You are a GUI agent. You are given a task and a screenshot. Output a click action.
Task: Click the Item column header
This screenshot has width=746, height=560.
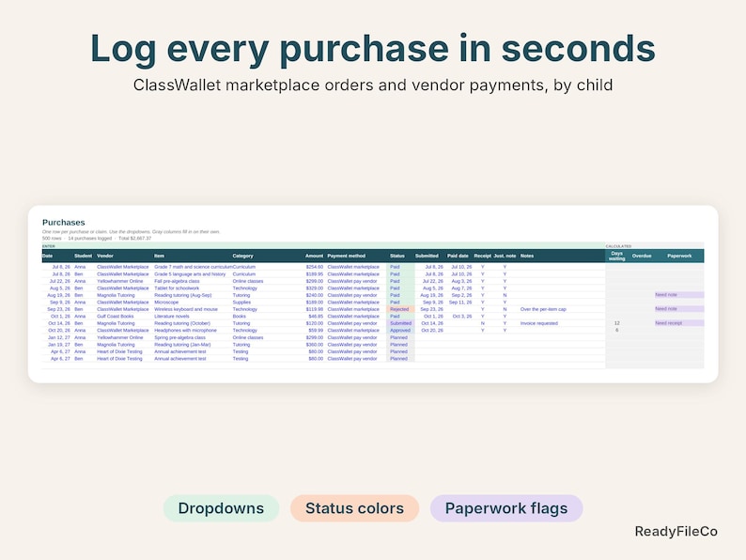pos(159,256)
